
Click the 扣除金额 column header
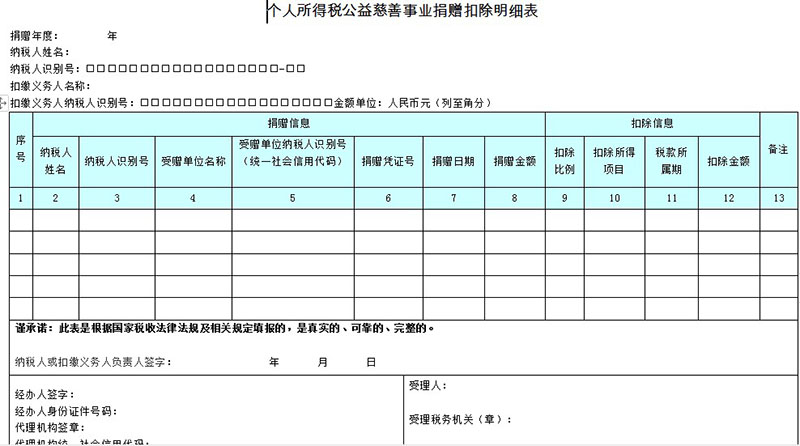point(728,160)
